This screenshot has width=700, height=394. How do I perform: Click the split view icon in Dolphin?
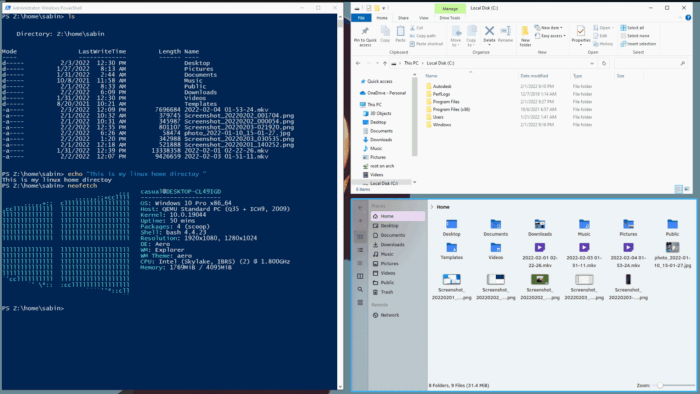click(x=360, y=276)
